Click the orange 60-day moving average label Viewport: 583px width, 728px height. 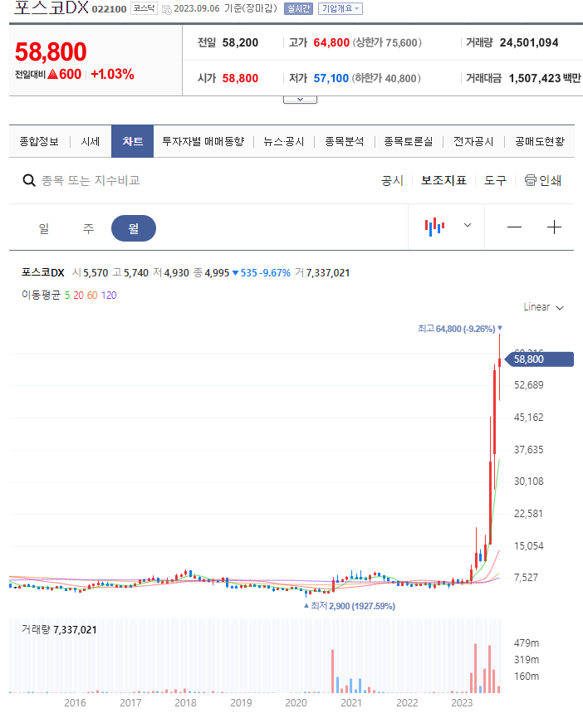[x=92, y=296]
